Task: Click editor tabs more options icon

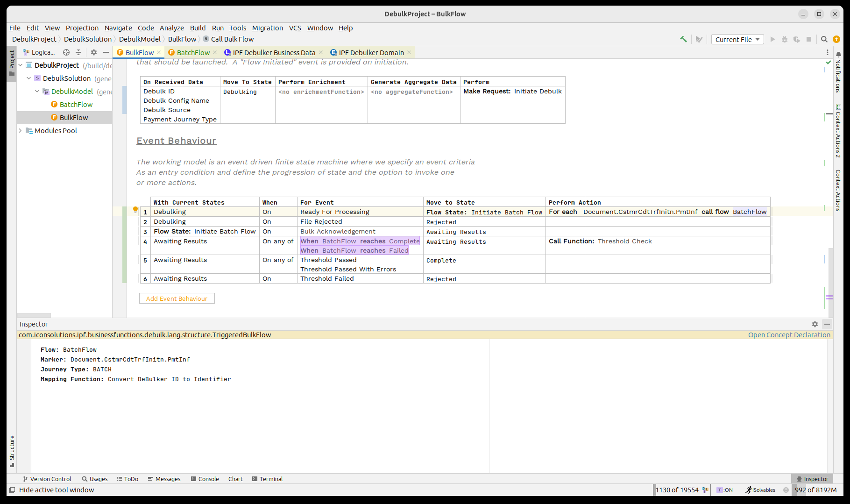Action: point(828,52)
